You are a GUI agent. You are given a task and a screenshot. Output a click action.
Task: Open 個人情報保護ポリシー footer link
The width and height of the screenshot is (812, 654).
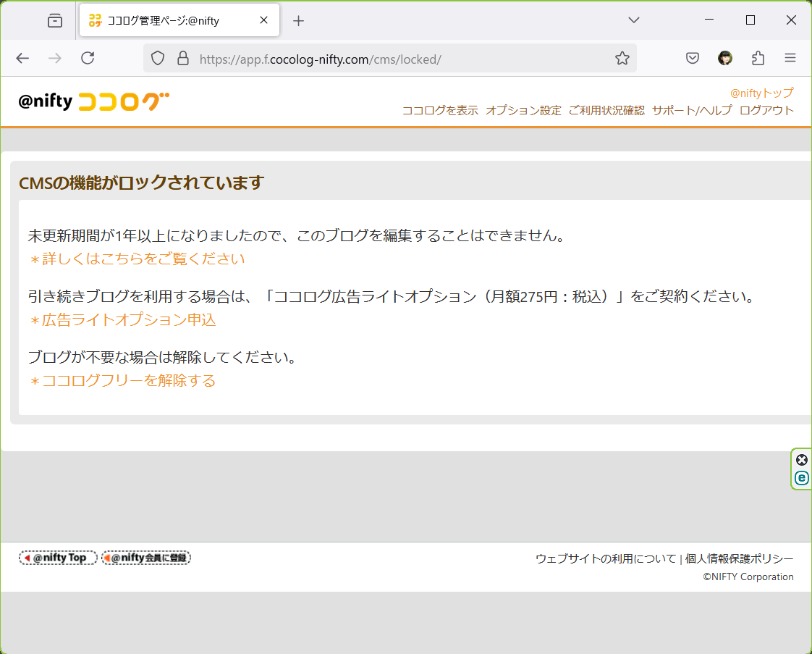click(739, 558)
